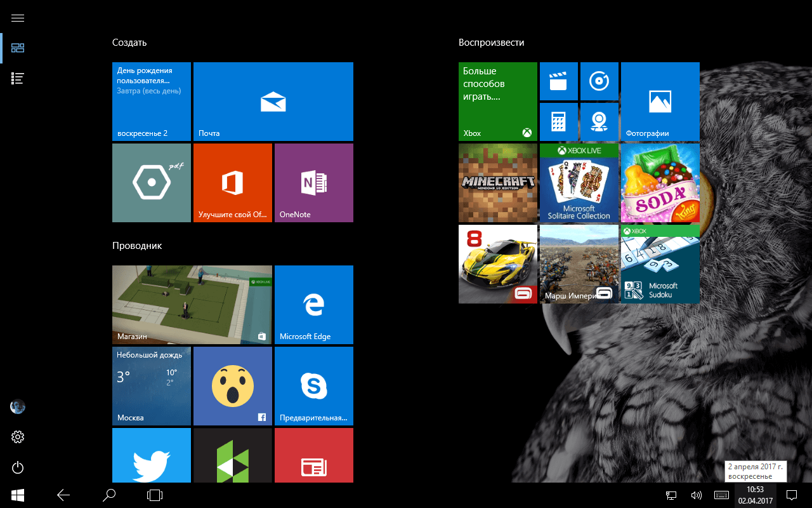
Task: Open taskbar Search magnifier
Action: (109, 495)
